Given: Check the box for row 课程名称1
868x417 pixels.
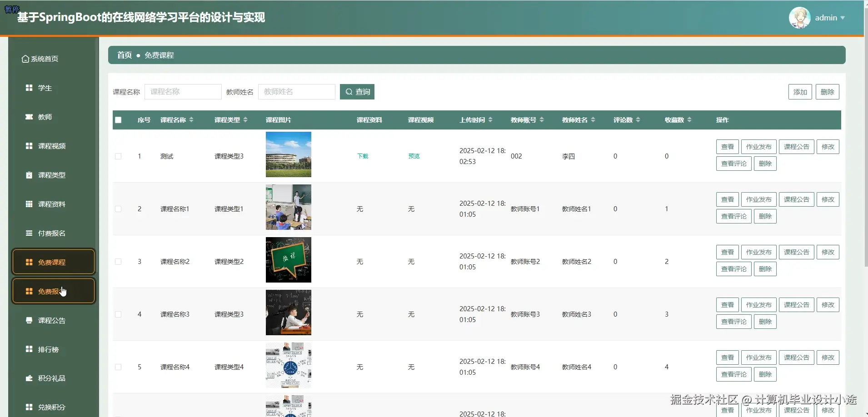Looking at the screenshot, I should pyautogui.click(x=118, y=209).
